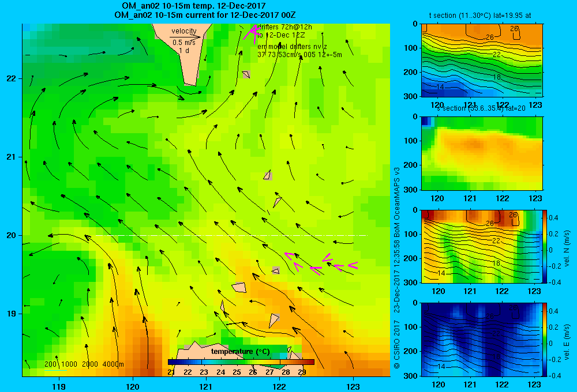Click the title 'OM_an02 10-15m current for 12-Dec-2017 00Z'
The width and height of the screenshot is (577, 392).
point(205,15)
